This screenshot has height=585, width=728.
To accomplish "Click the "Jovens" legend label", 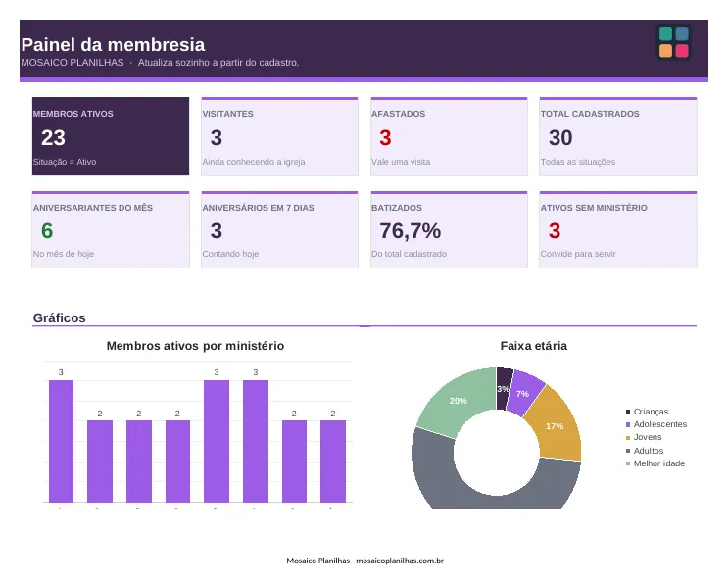I will point(648,438).
